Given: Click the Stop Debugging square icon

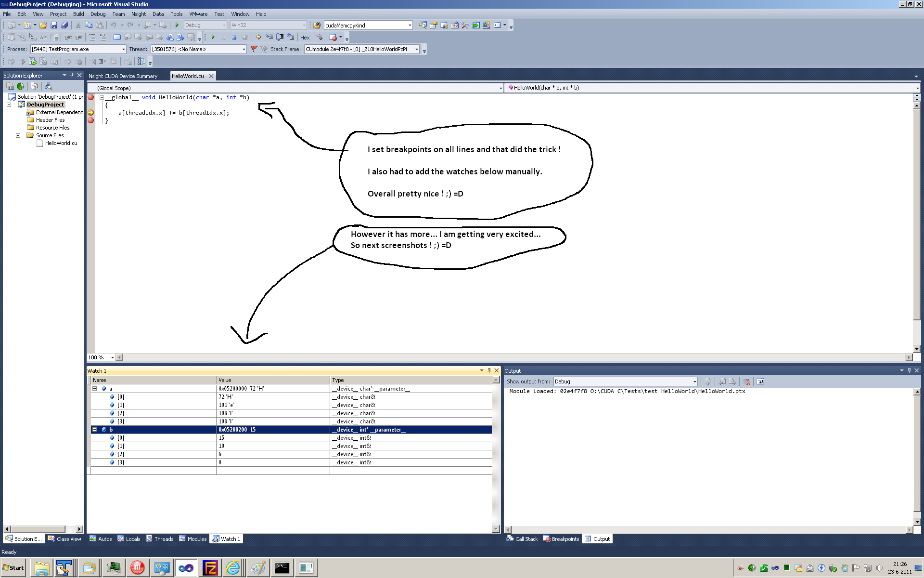Looking at the screenshot, I should [x=234, y=37].
